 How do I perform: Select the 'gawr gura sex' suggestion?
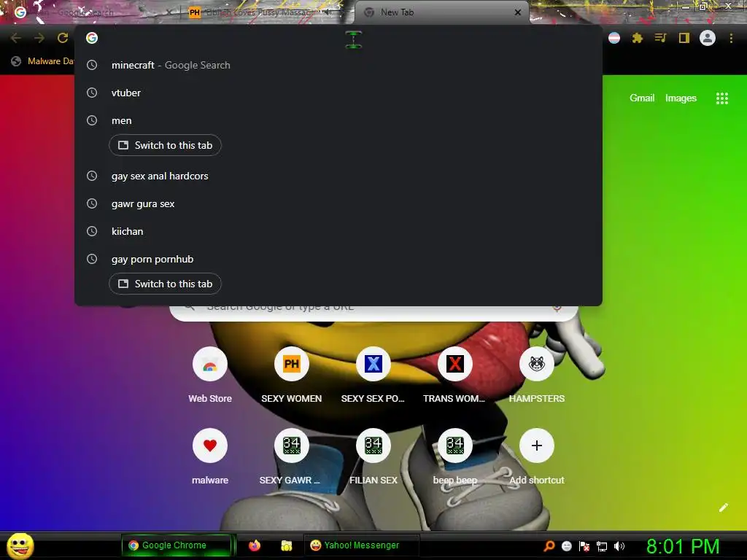click(338, 204)
